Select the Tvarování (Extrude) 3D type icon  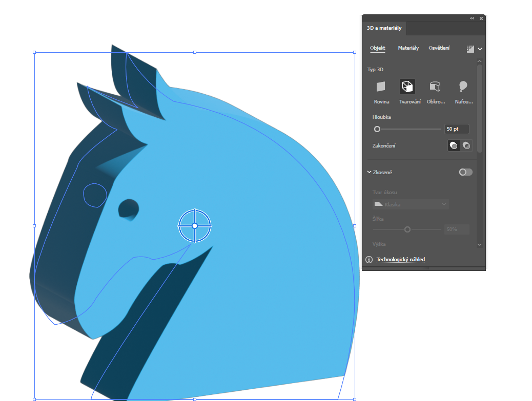pyautogui.click(x=407, y=87)
